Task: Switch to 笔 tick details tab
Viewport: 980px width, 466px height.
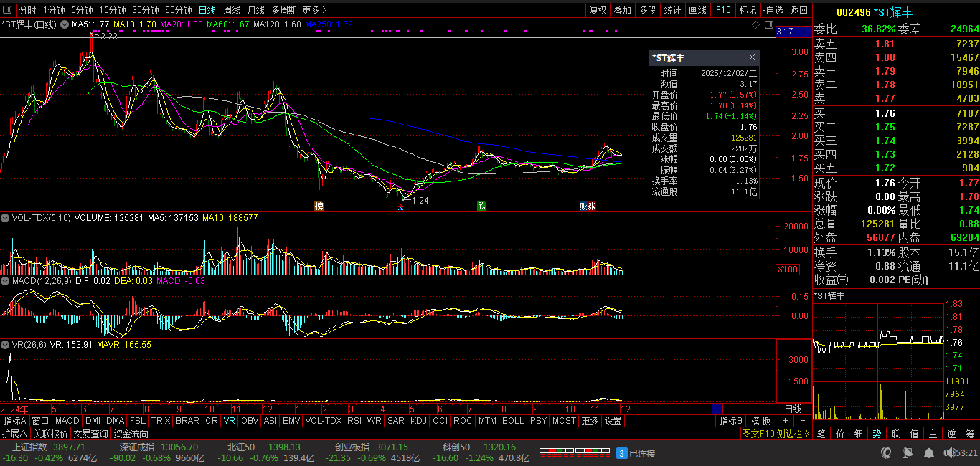Action: pyautogui.click(x=821, y=434)
